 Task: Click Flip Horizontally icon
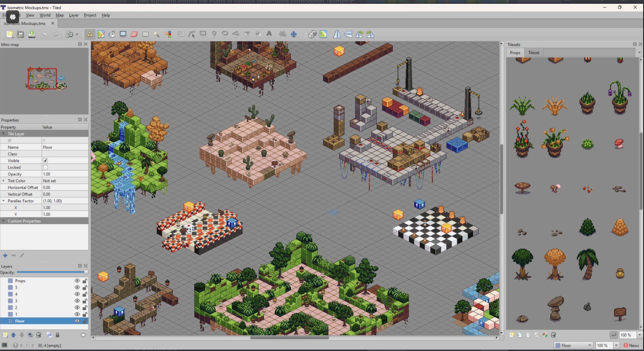(337, 34)
